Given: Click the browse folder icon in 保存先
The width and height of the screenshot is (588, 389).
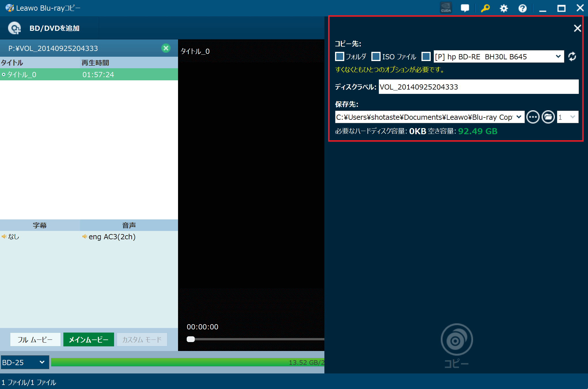Looking at the screenshot, I should pos(548,117).
